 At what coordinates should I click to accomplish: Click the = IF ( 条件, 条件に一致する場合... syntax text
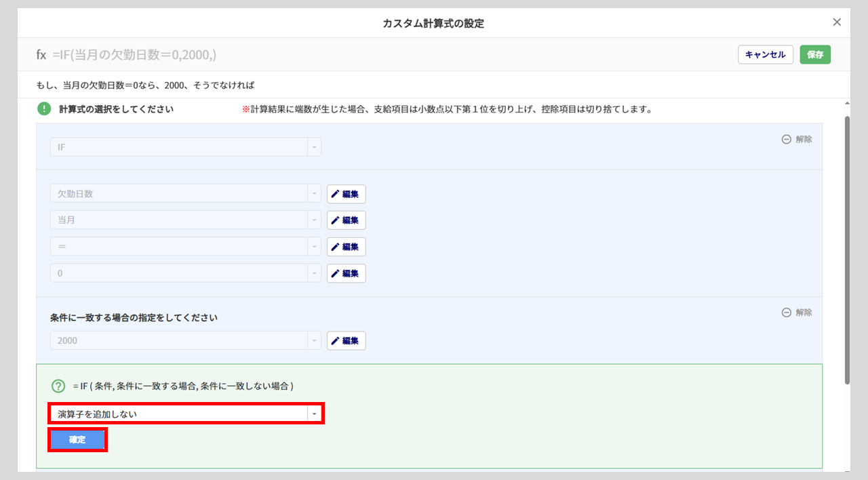183,386
